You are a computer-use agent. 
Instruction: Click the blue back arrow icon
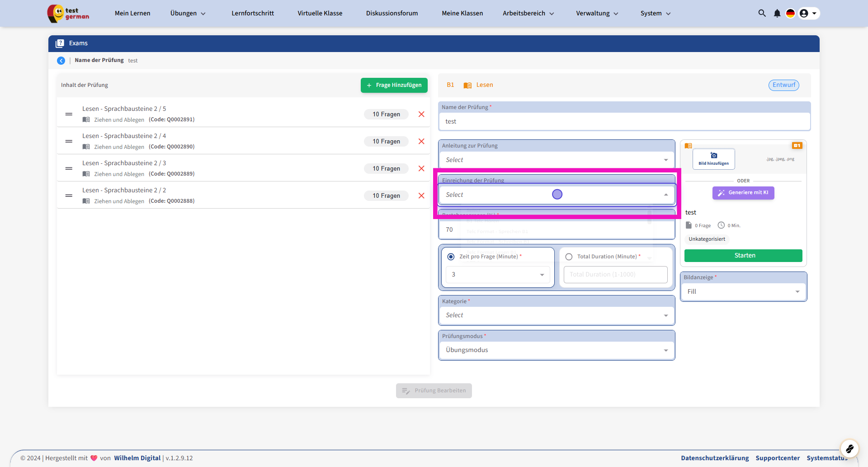click(x=61, y=61)
